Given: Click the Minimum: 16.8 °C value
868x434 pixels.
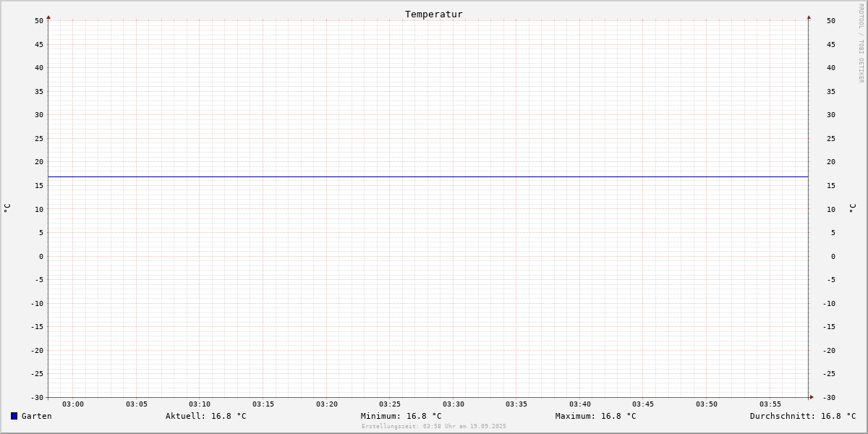Looking at the screenshot, I should pyautogui.click(x=401, y=416).
